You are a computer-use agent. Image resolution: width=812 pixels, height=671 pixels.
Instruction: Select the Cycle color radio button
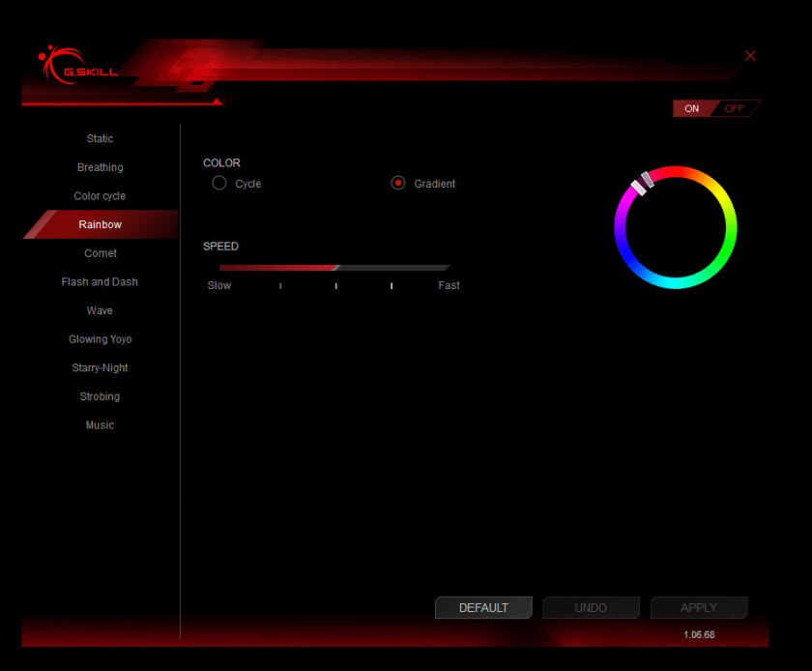219,184
